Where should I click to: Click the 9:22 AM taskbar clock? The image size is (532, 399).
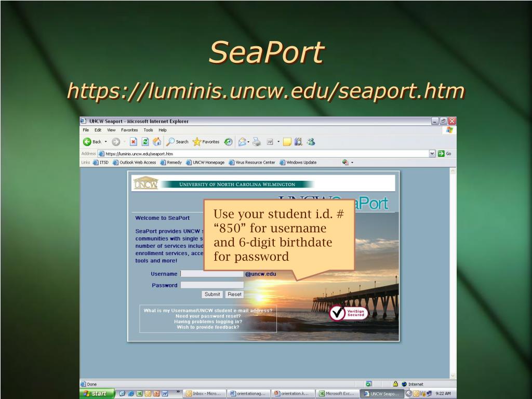(443, 394)
